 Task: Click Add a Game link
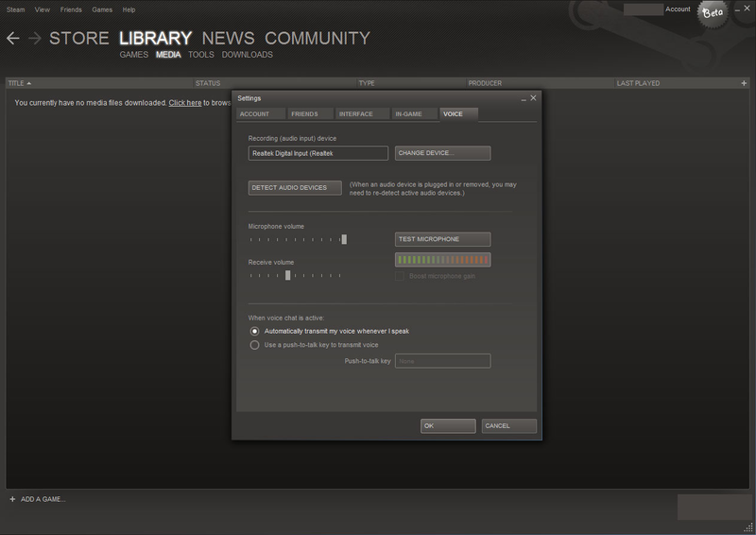pos(43,499)
